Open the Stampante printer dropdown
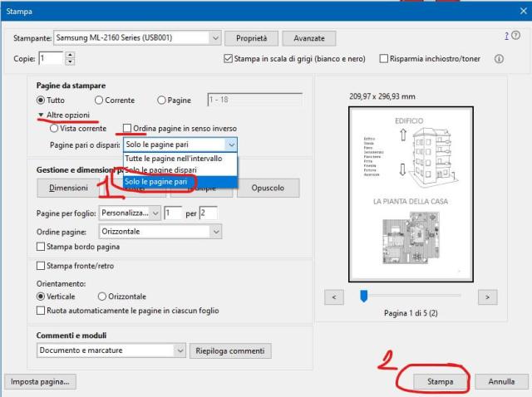 pos(215,38)
